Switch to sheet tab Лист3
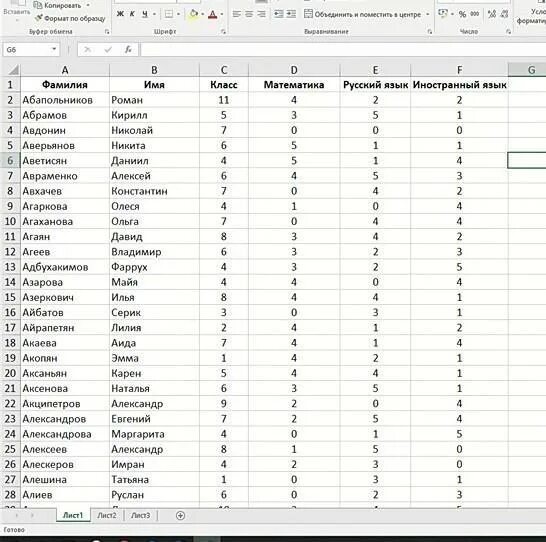Image resolution: width=546 pixels, height=542 pixels. (x=141, y=515)
